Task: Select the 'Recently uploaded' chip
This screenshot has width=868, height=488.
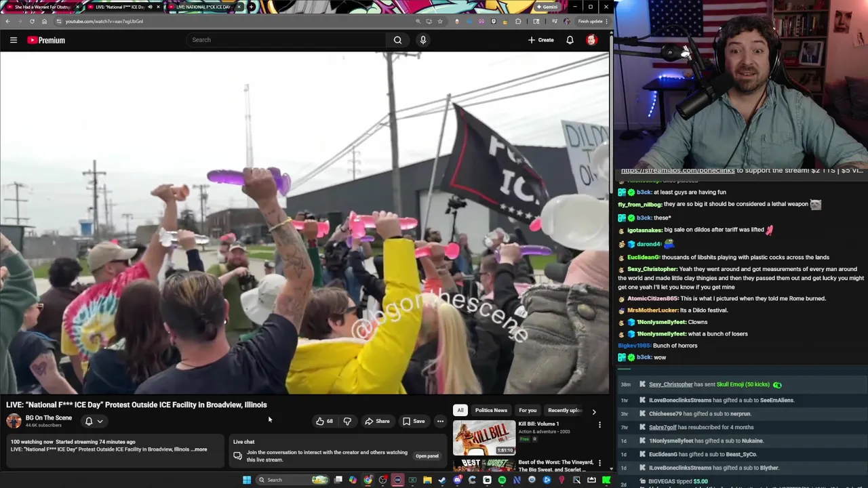Action: tap(564, 410)
